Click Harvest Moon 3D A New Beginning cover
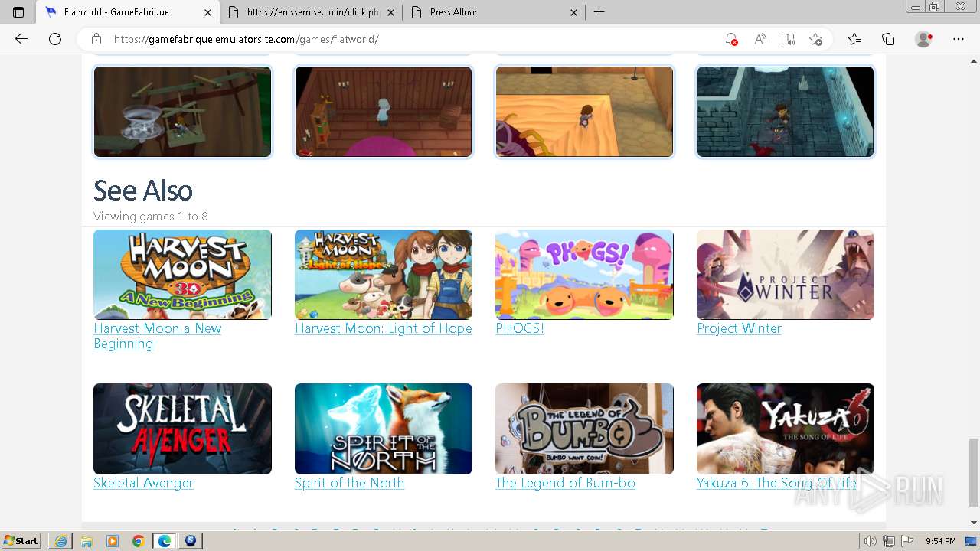This screenshot has width=980, height=551. (182, 275)
